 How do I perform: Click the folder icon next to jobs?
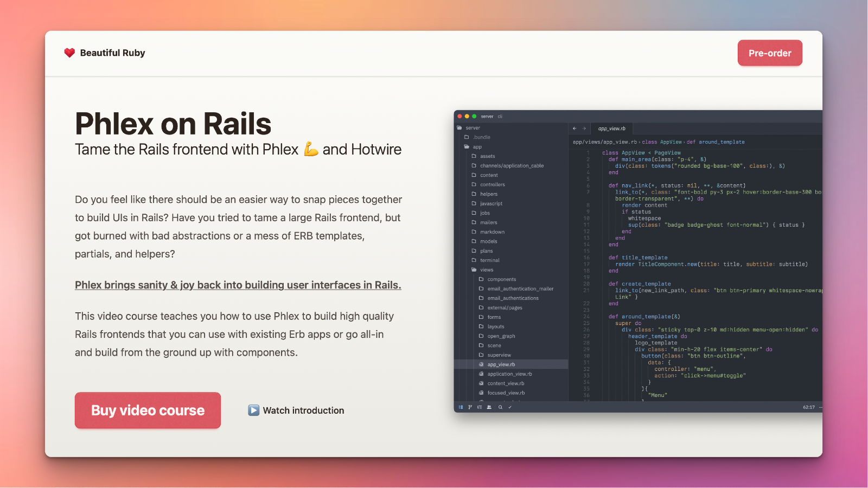[474, 213]
